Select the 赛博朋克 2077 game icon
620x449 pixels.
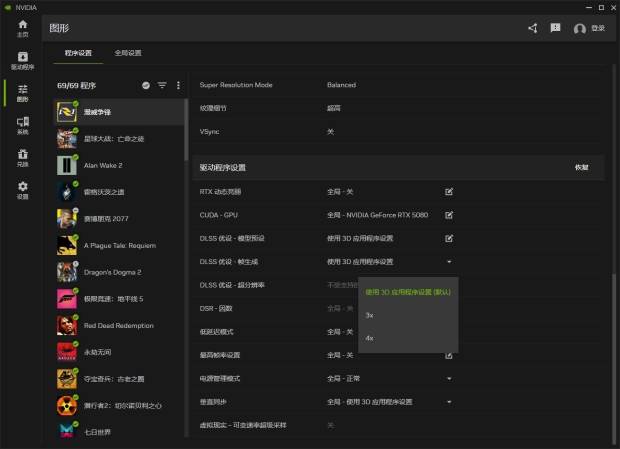(66, 219)
